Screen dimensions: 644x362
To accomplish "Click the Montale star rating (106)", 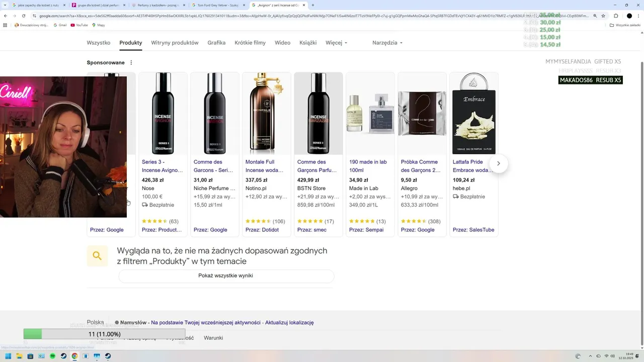I will pos(265,221).
